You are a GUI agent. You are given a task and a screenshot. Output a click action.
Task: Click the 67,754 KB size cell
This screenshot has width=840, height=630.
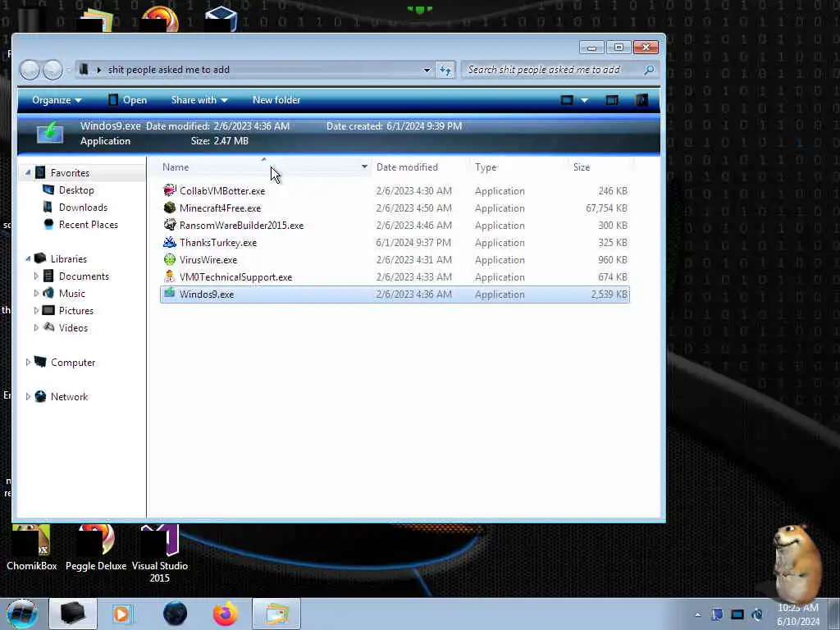(x=606, y=208)
